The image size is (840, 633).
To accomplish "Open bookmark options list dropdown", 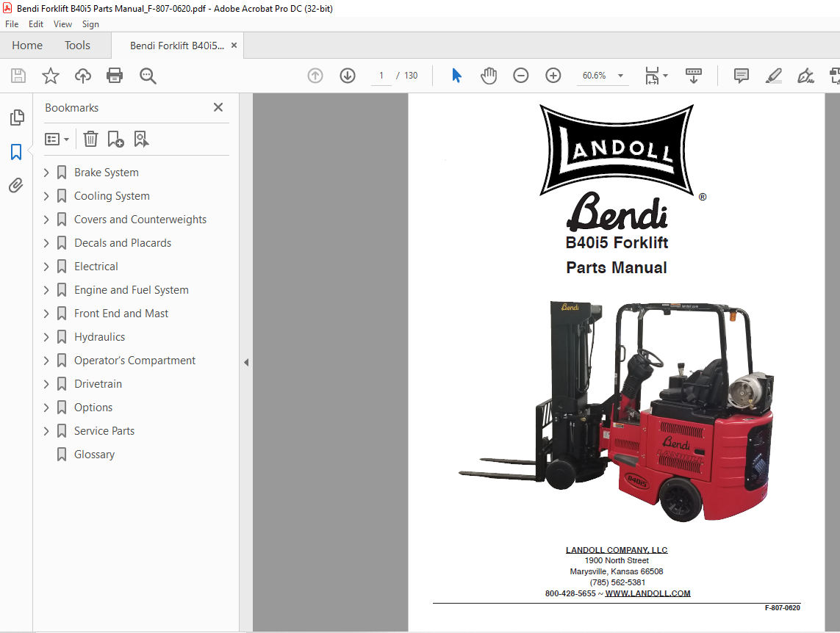I will pos(57,139).
